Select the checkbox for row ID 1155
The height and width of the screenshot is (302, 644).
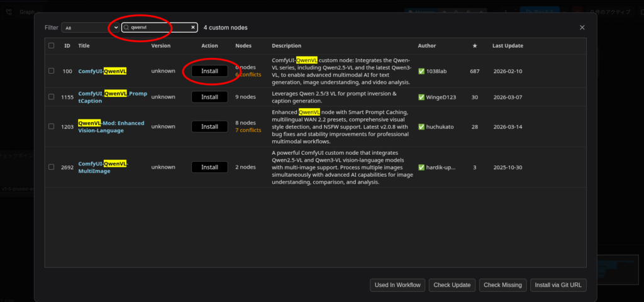(x=52, y=97)
